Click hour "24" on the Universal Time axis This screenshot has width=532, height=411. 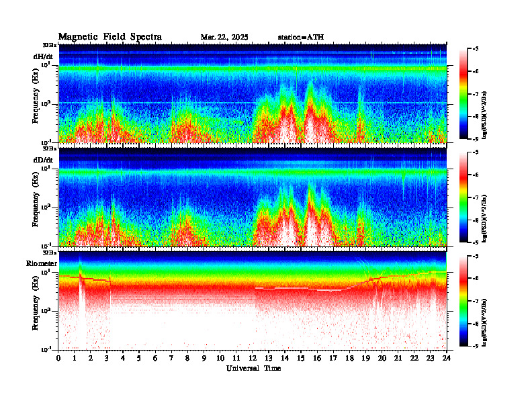tap(447, 359)
